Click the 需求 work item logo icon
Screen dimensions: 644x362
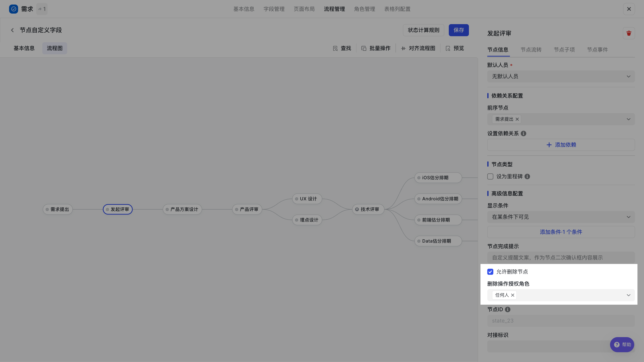tap(14, 9)
